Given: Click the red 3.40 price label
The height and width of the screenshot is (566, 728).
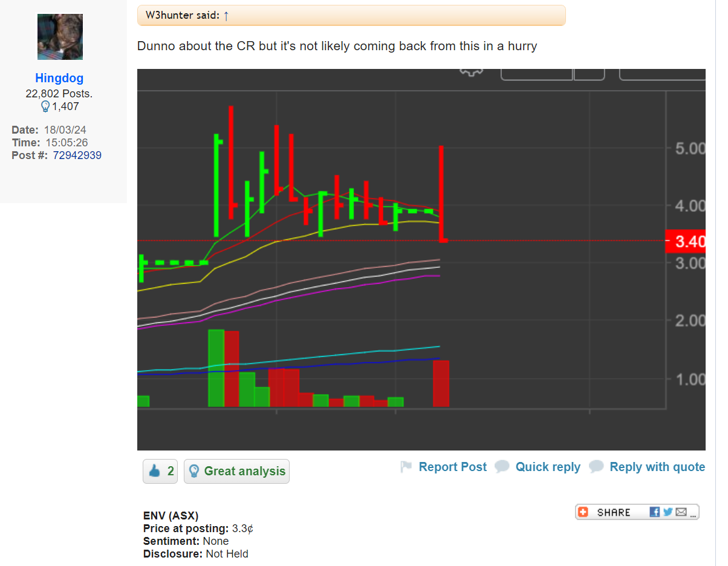Looking at the screenshot, I should (685, 241).
